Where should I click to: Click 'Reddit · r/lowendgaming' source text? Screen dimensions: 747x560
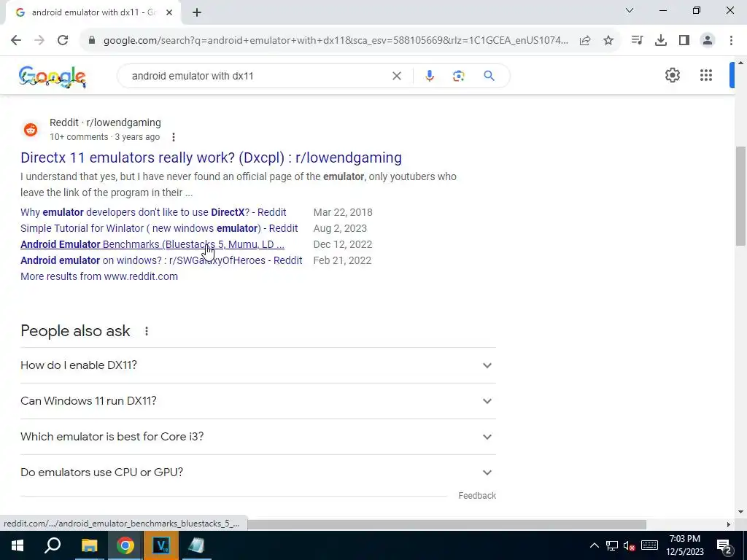pyautogui.click(x=105, y=122)
